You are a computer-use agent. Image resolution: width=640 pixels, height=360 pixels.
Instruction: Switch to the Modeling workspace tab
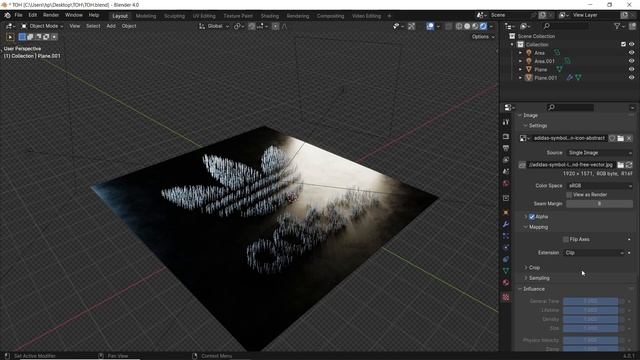point(146,16)
